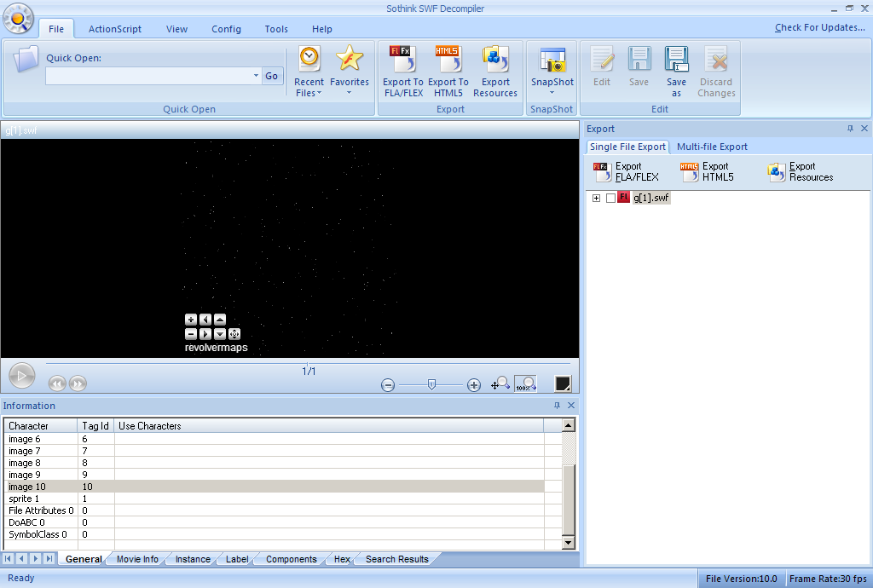873x588 pixels.
Task: Click revolvermaps rotate left arrow
Action: point(205,320)
